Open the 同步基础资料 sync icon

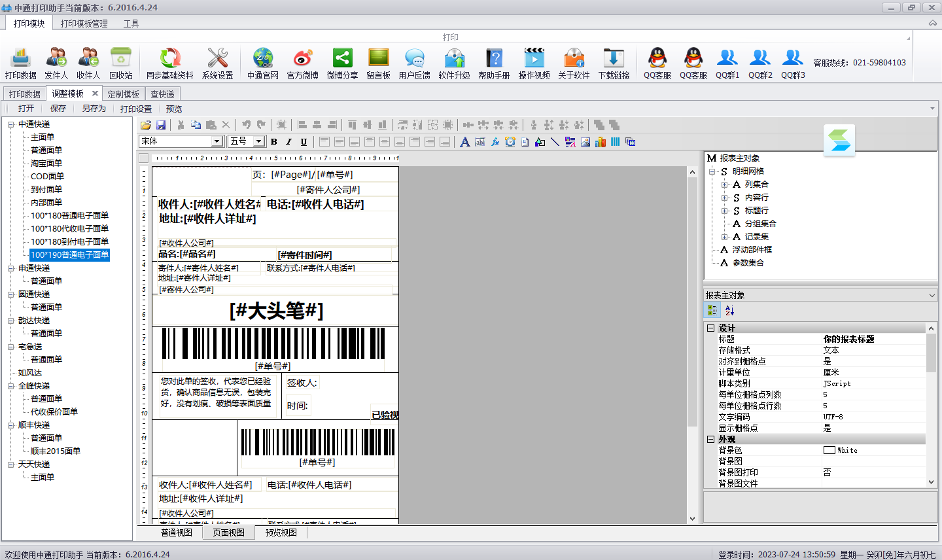tap(170, 58)
